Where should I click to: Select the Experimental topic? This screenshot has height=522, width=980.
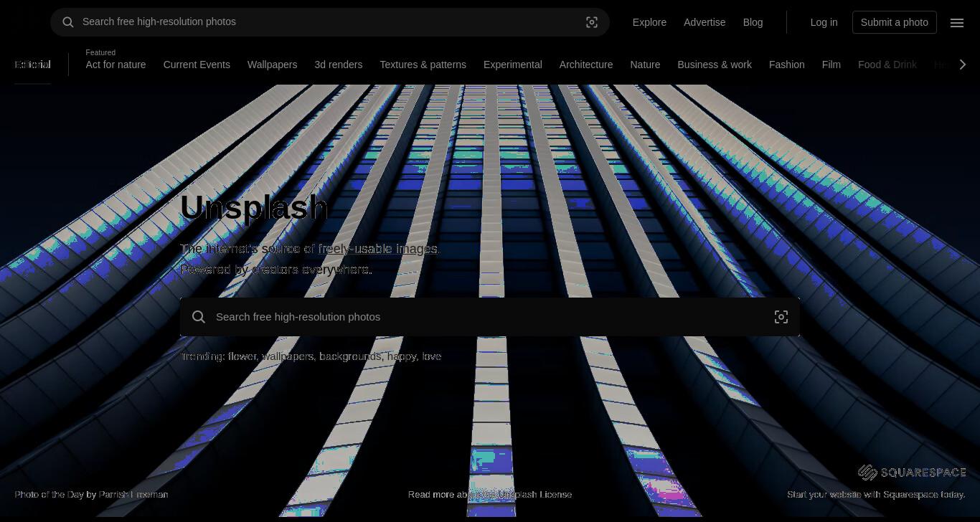click(512, 65)
